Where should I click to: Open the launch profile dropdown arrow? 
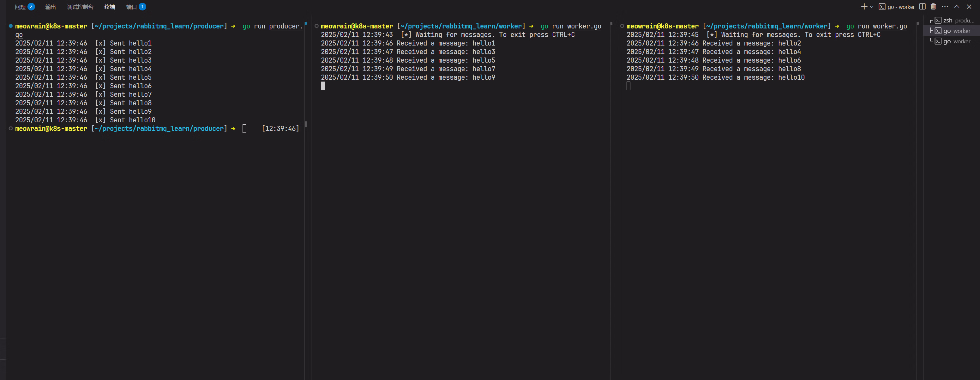pyautogui.click(x=872, y=7)
